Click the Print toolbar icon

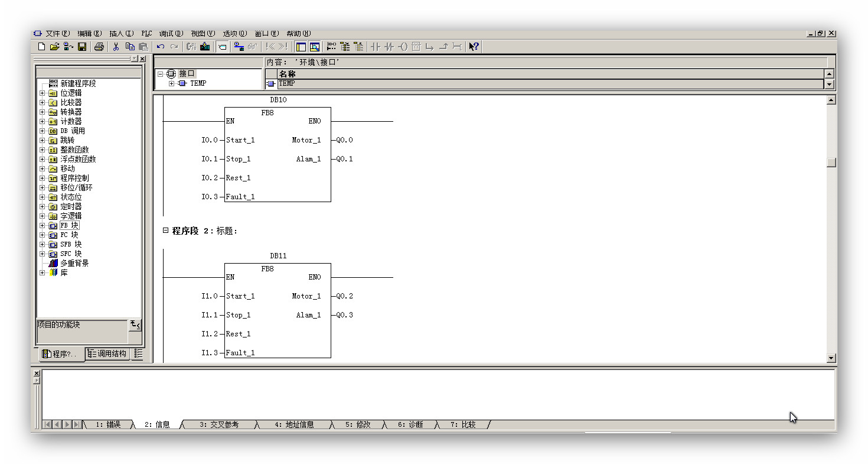pos(99,47)
